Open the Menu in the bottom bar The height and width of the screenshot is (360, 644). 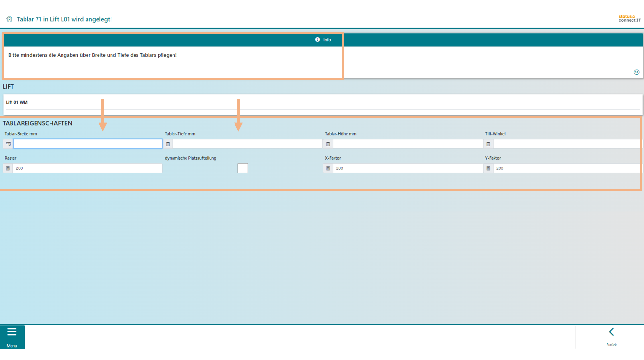[12, 337]
